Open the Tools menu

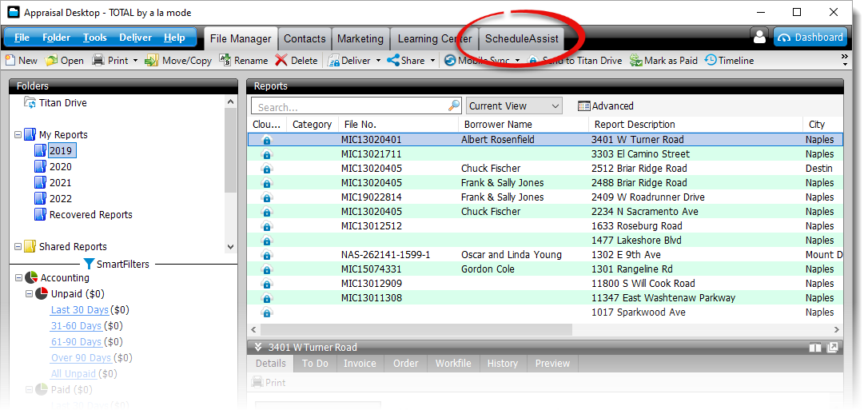point(94,38)
